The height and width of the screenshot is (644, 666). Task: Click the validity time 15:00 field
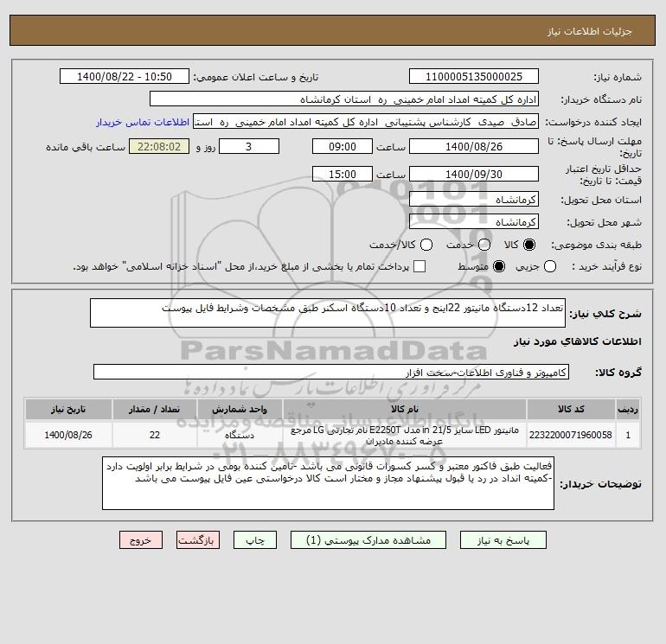(343, 174)
